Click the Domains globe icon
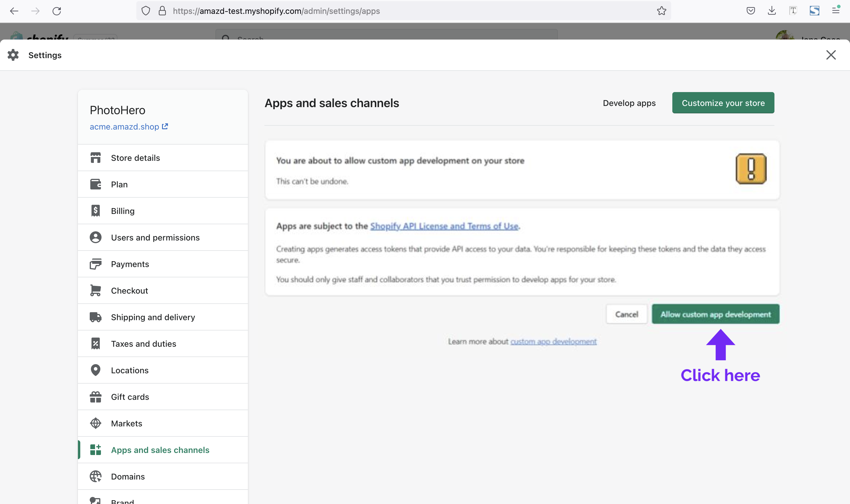Viewport: 850px width, 504px height. 95,476
